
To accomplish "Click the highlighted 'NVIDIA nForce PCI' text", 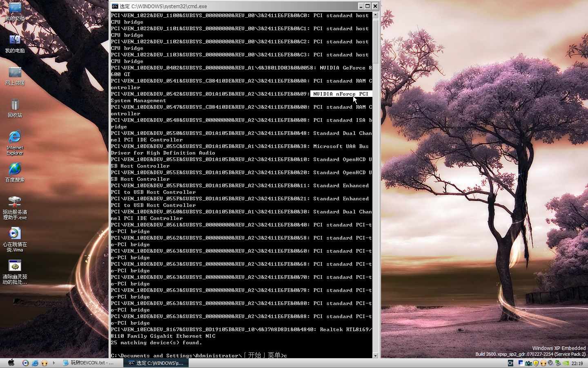I will tap(341, 94).
